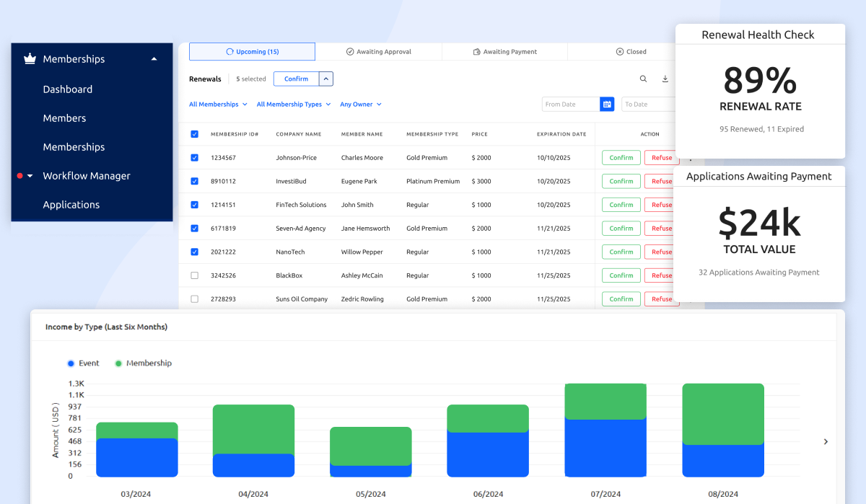Click the next arrow beside the chart
The image size is (866, 504).
click(826, 442)
